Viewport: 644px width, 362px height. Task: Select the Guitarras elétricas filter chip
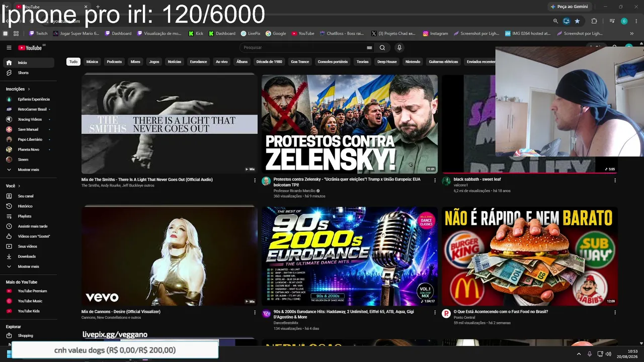tap(443, 62)
